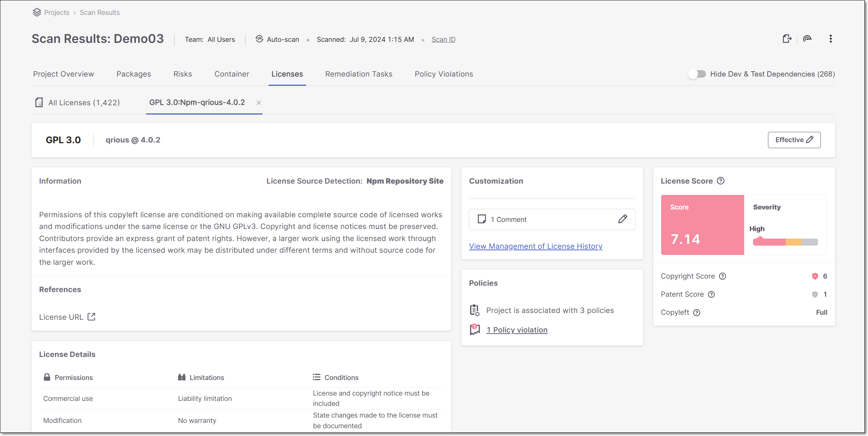868x436 pixels.
Task: Click the 'Liability limitation' cell
Action: (205, 398)
